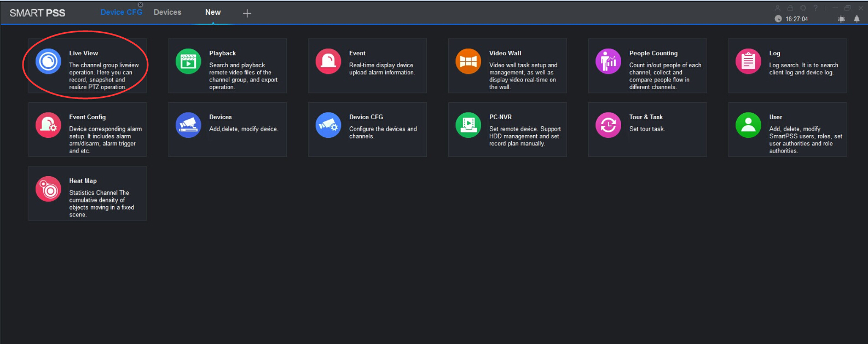Screen dimensions: 868x344
Task: Open alarm notifications bell icon
Action: 857,19
